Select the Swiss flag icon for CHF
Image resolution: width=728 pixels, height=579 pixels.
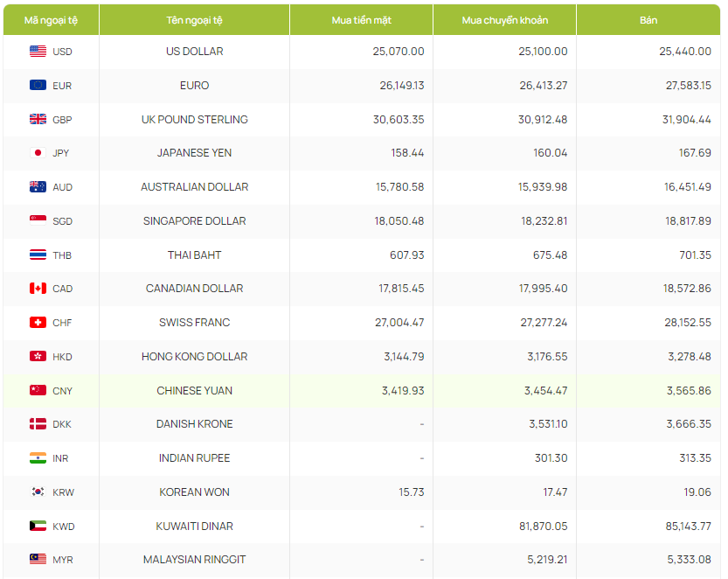pyautogui.click(x=38, y=323)
